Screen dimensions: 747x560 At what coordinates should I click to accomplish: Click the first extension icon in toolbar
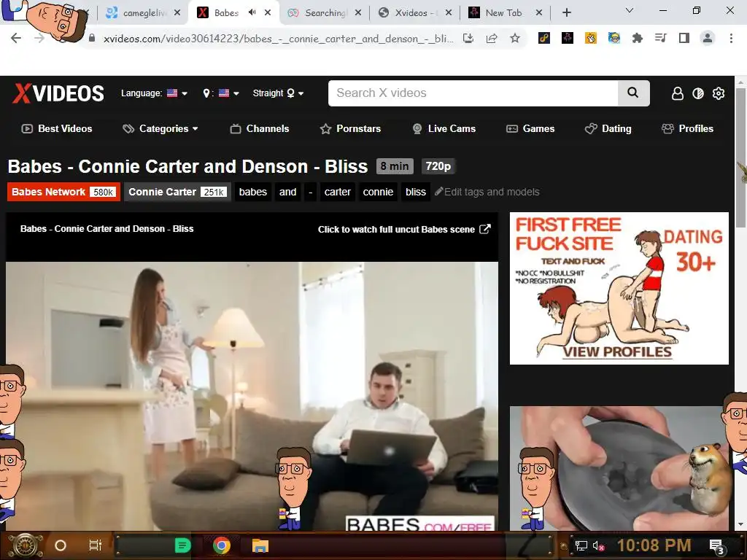544,38
